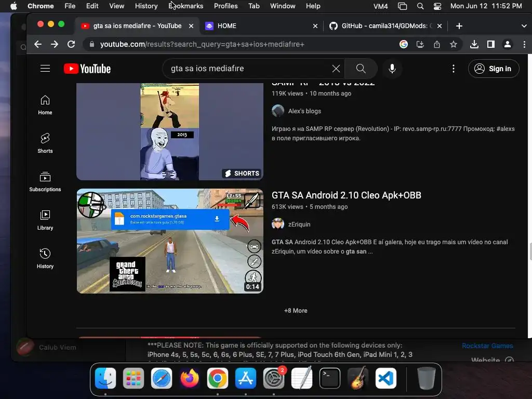Click zEriquin channel avatar
532x399 pixels.
point(278,224)
